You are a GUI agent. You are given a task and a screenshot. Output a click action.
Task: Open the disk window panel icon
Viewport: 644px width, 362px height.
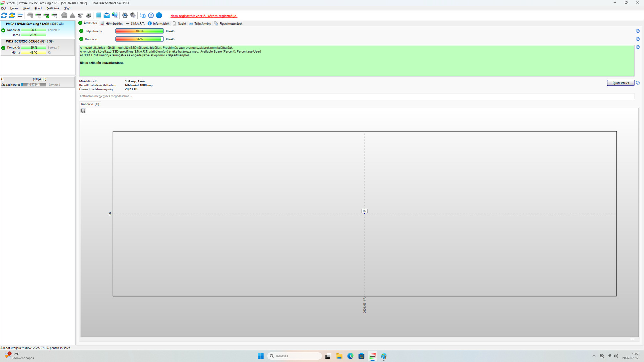click(20, 15)
